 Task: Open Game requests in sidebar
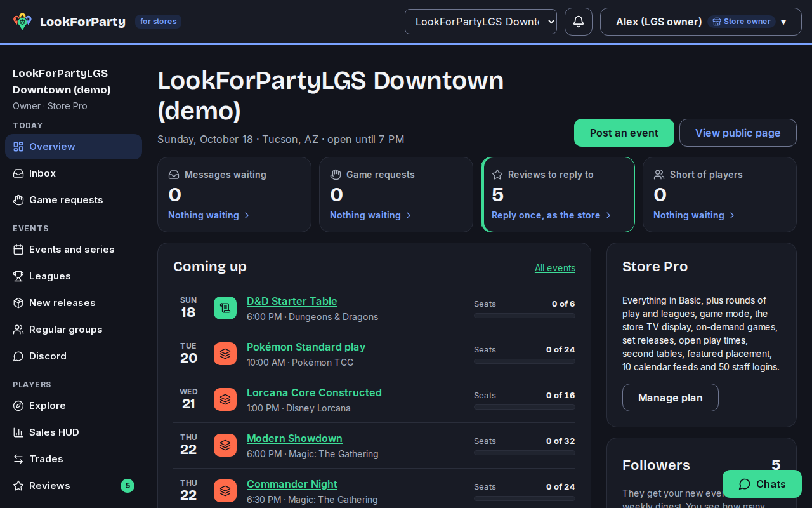click(74, 200)
